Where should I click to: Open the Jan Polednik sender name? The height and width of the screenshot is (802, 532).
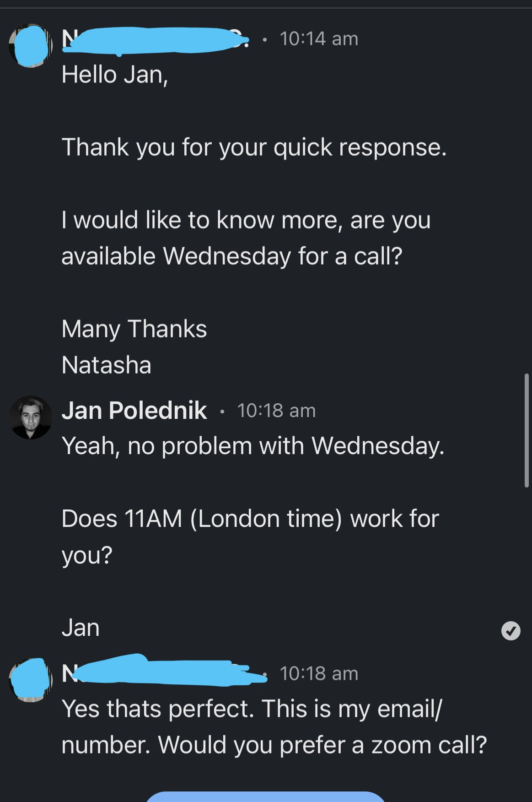click(x=134, y=410)
